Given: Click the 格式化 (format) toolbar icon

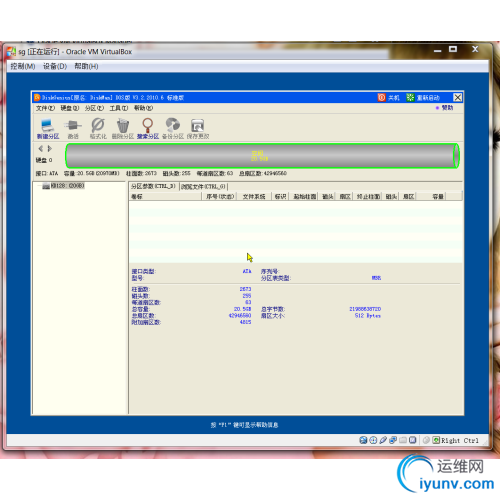Looking at the screenshot, I should tap(98, 129).
